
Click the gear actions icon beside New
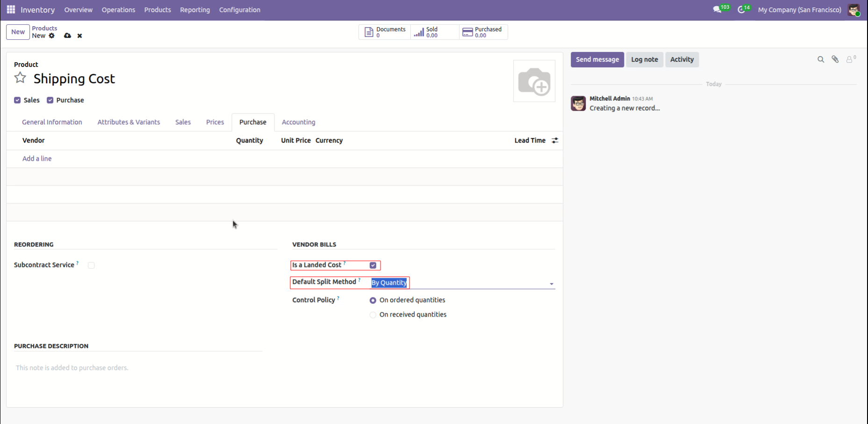pos(52,36)
